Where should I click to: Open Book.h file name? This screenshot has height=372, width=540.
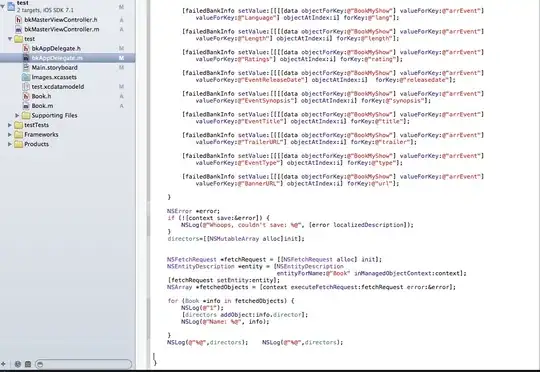[x=41, y=96]
